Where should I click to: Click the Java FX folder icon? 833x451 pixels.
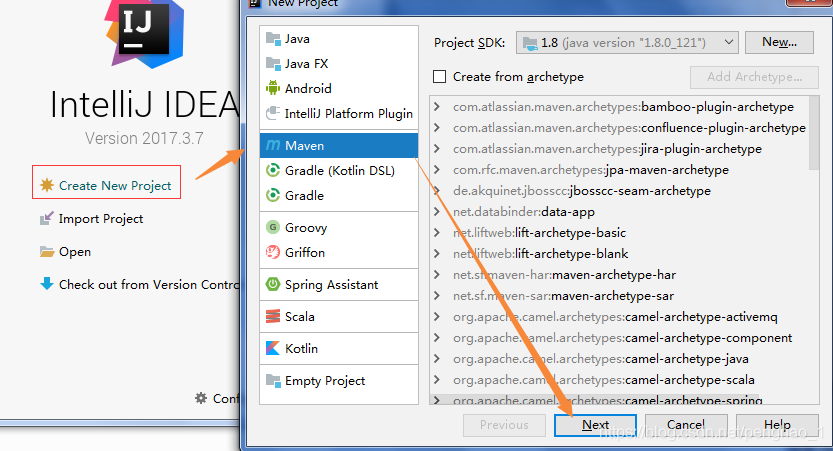point(273,64)
